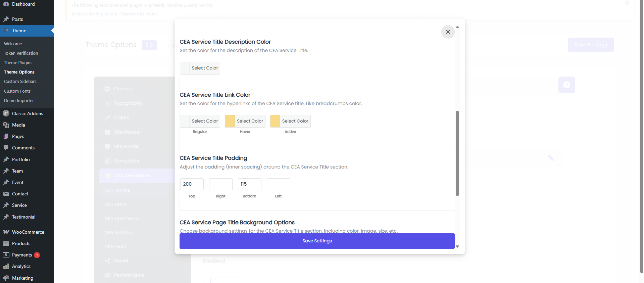Image resolution: width=644 pixels, height=283 pixels.
Task: Click the Custom Sidebars submenu link
Action: pos(20,82)
